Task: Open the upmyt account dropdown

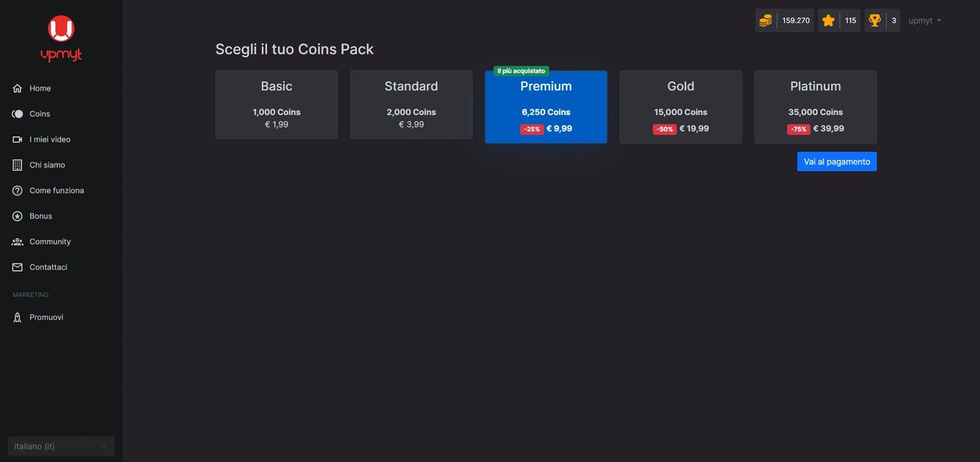Action: pyautogui.click(x=924, y=20)
